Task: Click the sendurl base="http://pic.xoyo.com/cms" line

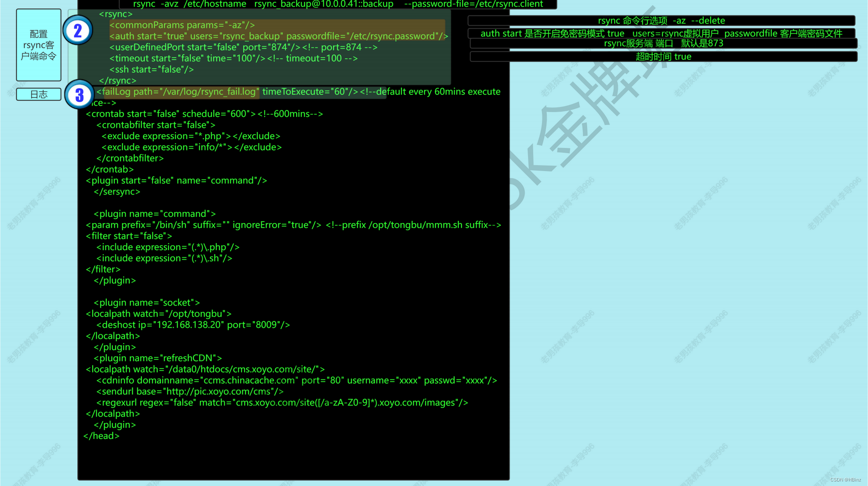Action: [x=190, y=392]
